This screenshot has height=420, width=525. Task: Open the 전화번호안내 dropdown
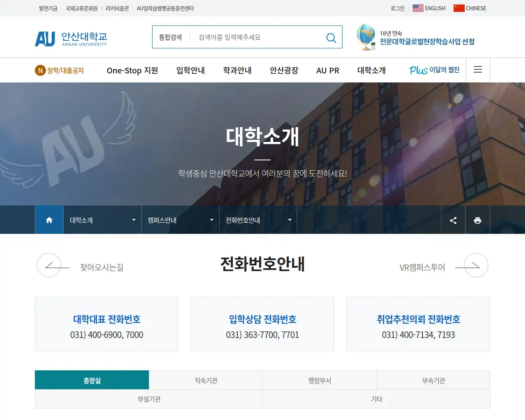258,220
